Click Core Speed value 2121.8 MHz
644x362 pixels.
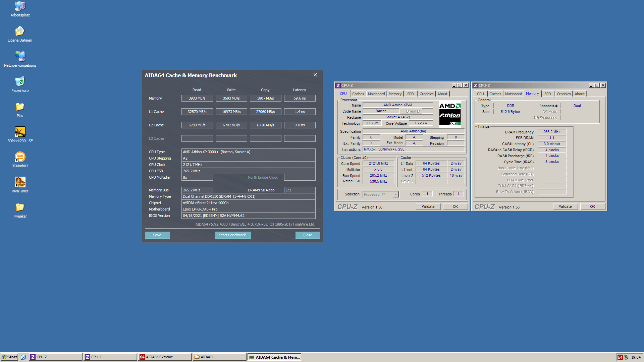(378, 164)
